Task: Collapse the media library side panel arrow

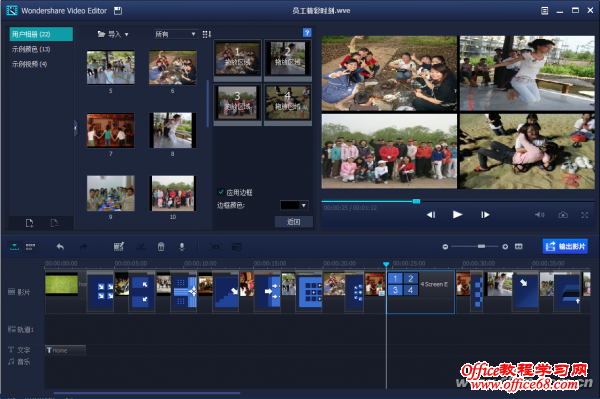Action: coord(76,128)
